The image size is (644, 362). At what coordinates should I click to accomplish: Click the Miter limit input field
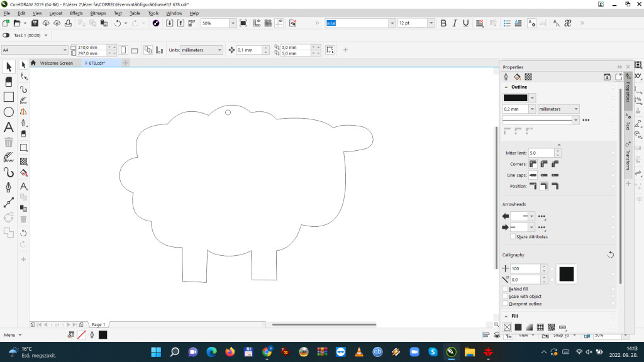tap(541, 153)
